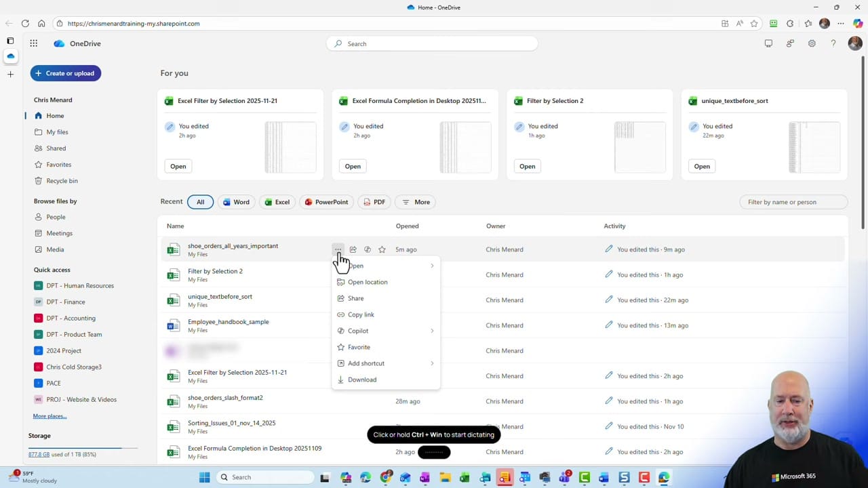Screen dimensions: 868x488
Task: Launch Excel from the taskbar
Action: tap(465, 477)
